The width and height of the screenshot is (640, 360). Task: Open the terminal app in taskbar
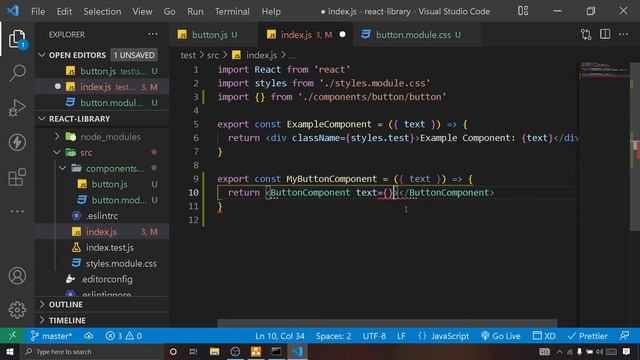click(x=276, y=352)
